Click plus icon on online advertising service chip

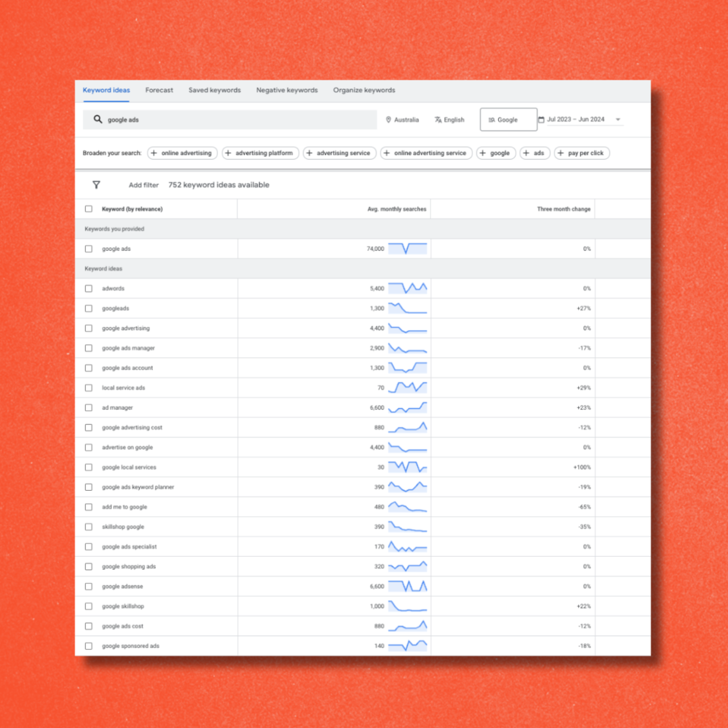click(x=387, y=153)
